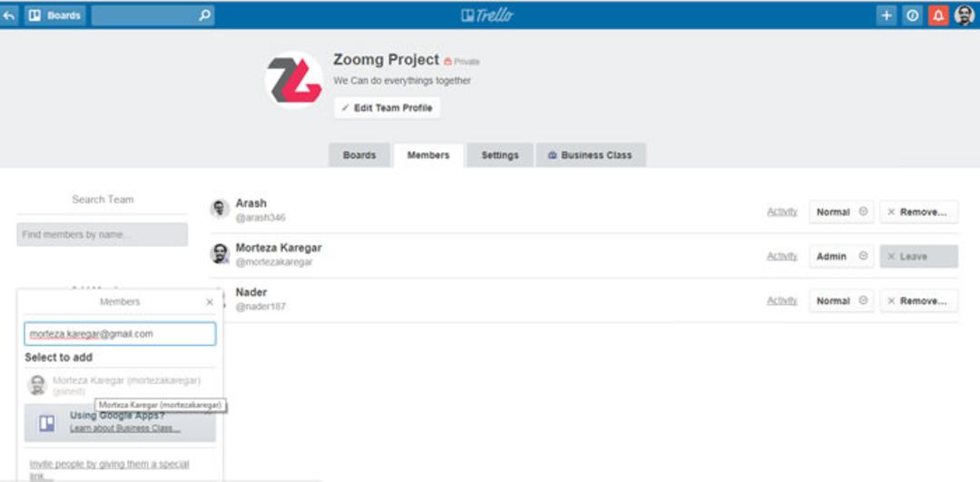Viewport: 980px width, 482px height.
Task: Click invite people by special link
Action: pos(110,469)
